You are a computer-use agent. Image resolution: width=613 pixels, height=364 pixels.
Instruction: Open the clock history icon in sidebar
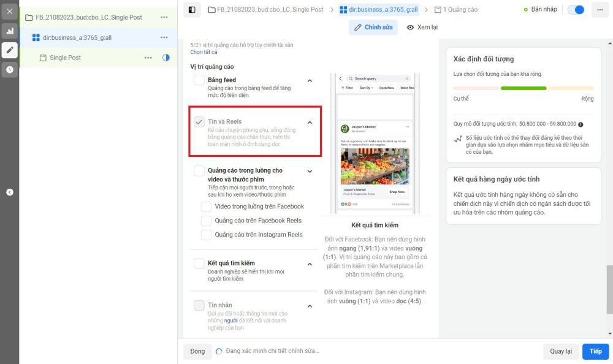(9, 70)
